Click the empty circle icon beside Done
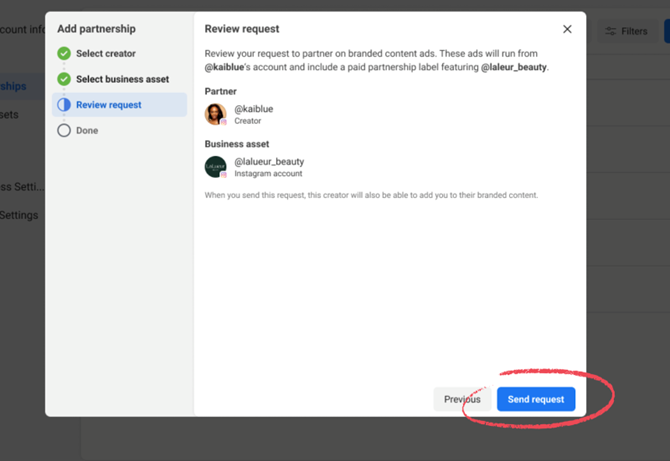 (x=64, y=130)
